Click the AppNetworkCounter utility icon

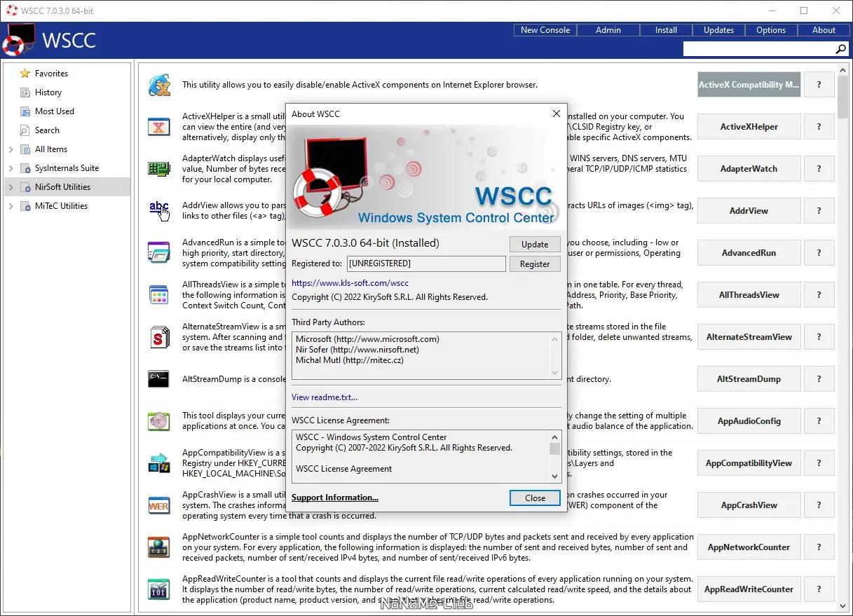[159, 547]
